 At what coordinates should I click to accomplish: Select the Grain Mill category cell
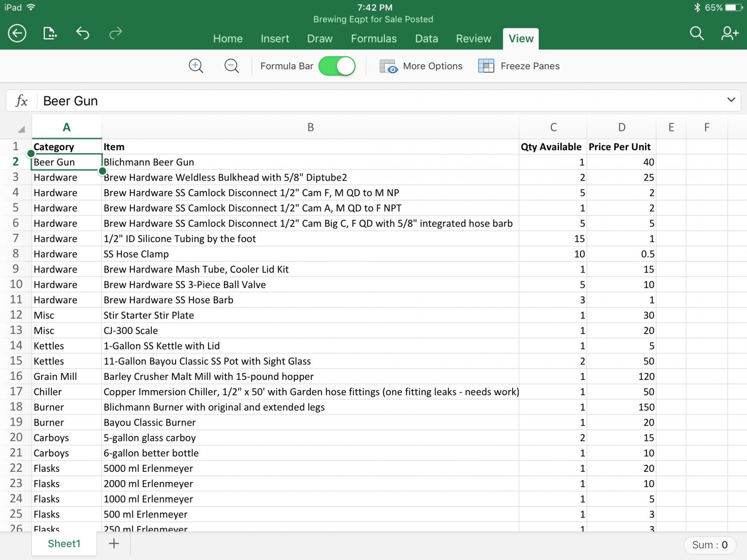(x=67, y=376)
